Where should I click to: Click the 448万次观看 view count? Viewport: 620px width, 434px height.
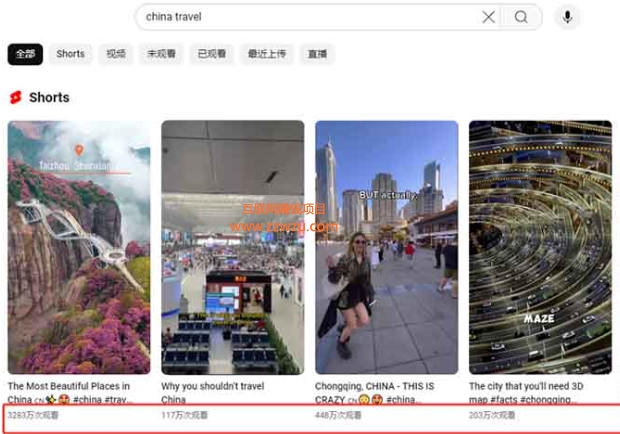click(x=338, y=415)
